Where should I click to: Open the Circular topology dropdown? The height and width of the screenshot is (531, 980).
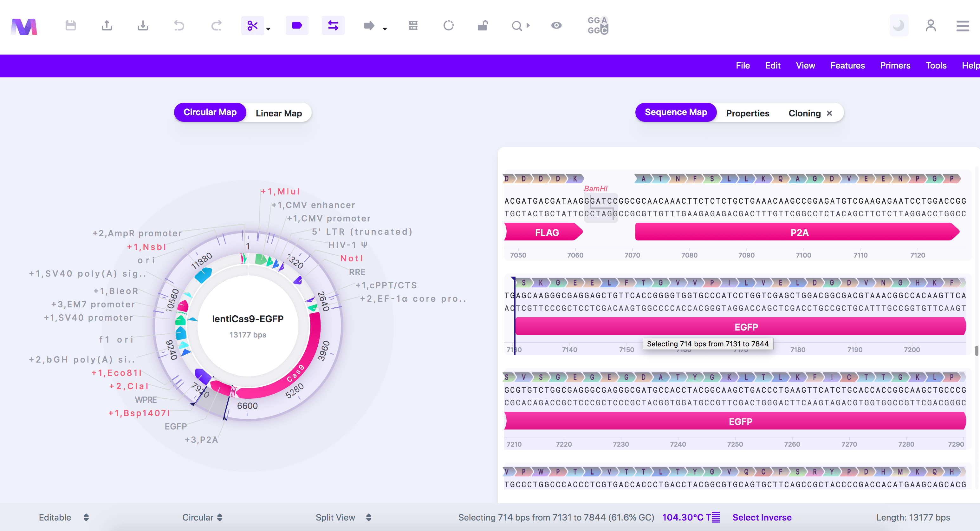202,517
